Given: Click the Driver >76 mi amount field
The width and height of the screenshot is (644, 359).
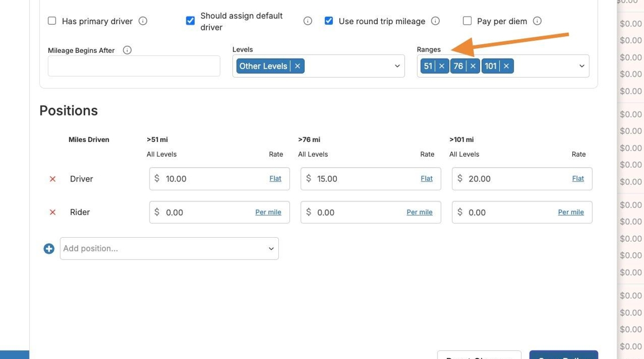Looking at the screenshot, I should [362, 179].
